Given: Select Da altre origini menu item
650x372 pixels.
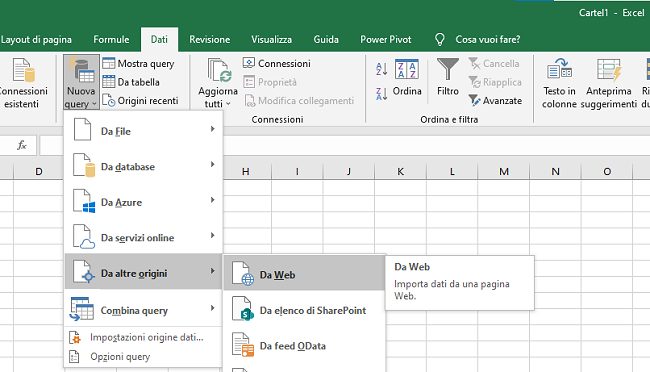Looking at the screenshot, I should [x=143, y=272].
